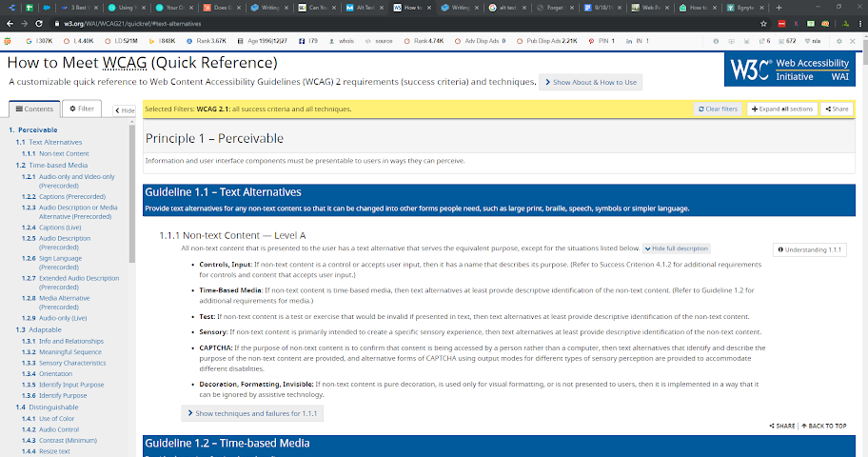Click the Alexa Rank 3.67K parameter
This screenshot has height=457, width=868.
pos(206,41)
